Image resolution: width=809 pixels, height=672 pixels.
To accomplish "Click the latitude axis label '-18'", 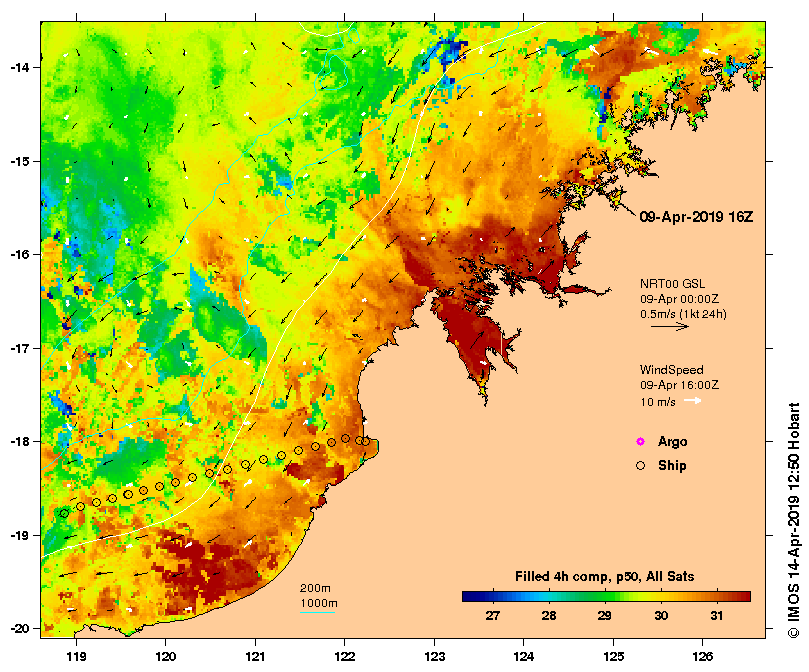I will click(x=20, y=442).
